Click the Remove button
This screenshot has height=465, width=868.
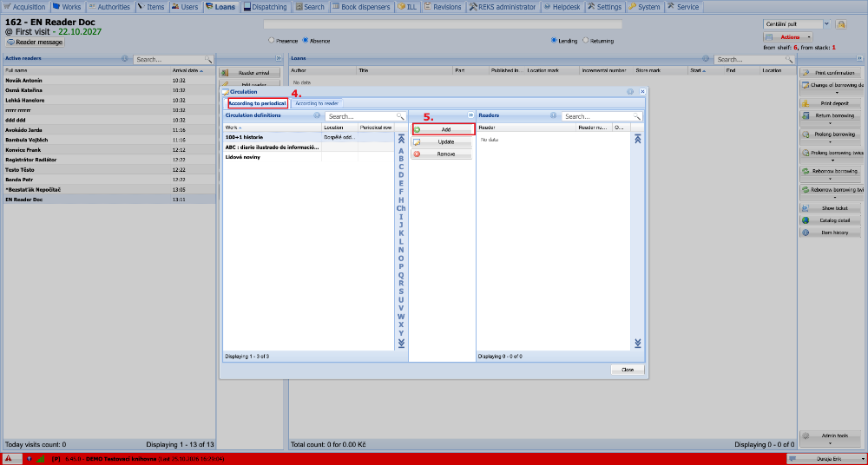point(441,154)
